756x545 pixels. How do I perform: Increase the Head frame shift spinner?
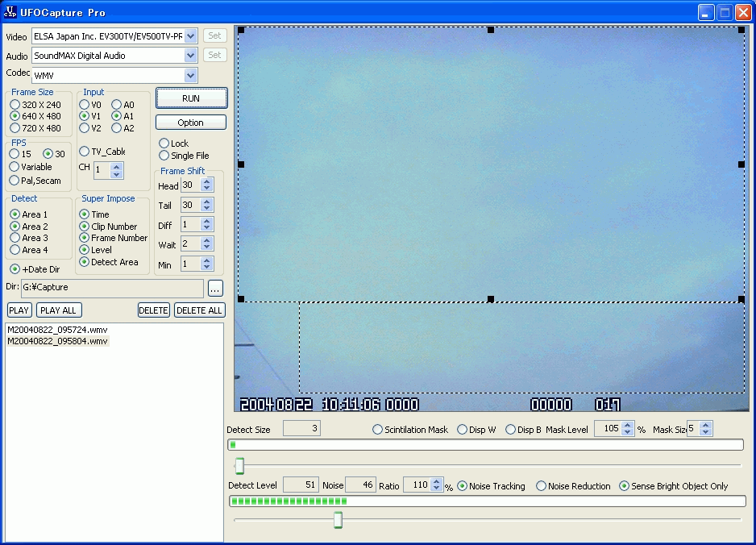[x=207, y=182]
